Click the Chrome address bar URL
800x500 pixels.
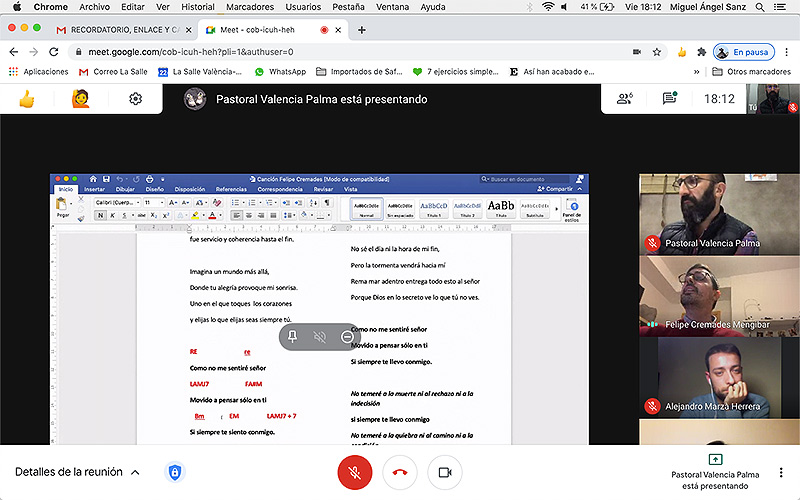pos(191,52)
